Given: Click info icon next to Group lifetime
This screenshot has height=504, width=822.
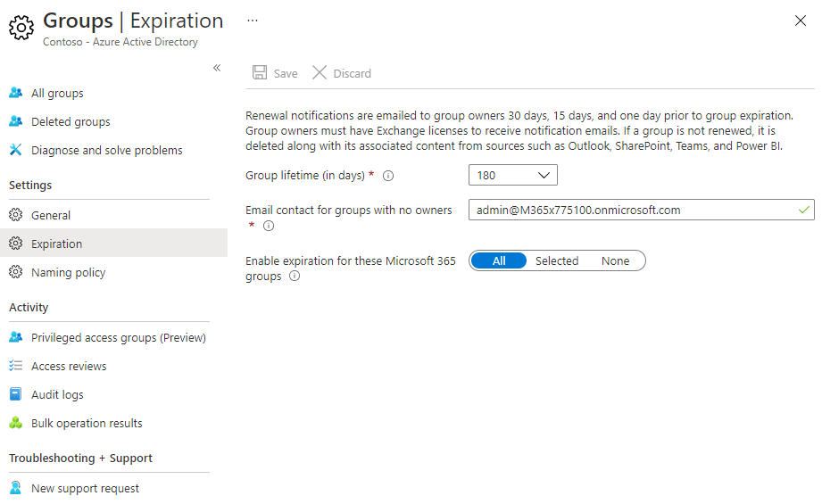Looking at the screenshot, I should pyautogui.click(x=388, y=176).
